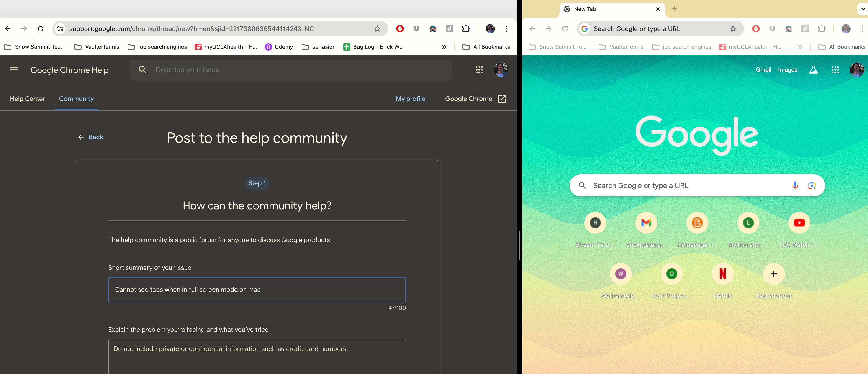Click the Dropbox extension icon in left toolbar
Image resolution: width=868 pixels, height=374 pixels.
[x=416, y=29]
